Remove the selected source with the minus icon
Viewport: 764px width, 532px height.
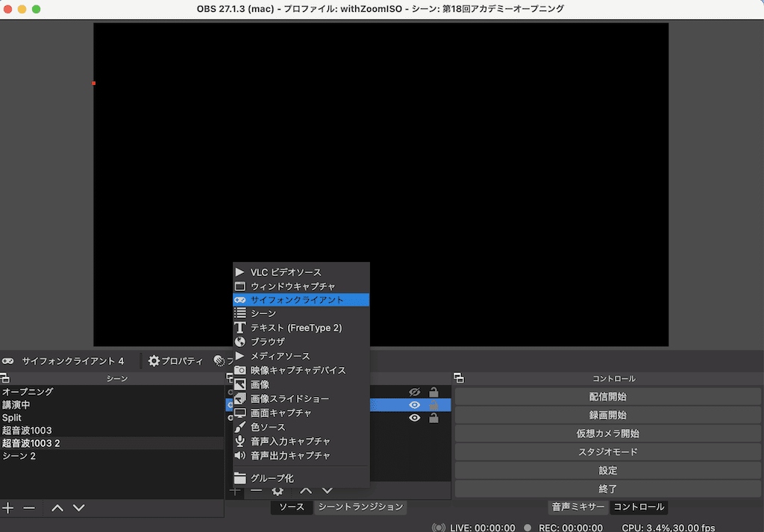[256, 491]
